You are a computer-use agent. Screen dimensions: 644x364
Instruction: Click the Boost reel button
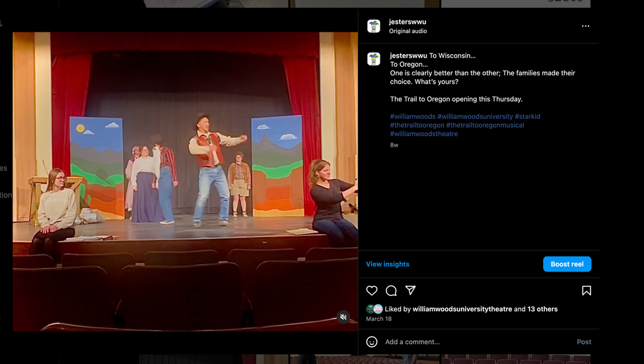pyautogui.click(x=567, y=264)
